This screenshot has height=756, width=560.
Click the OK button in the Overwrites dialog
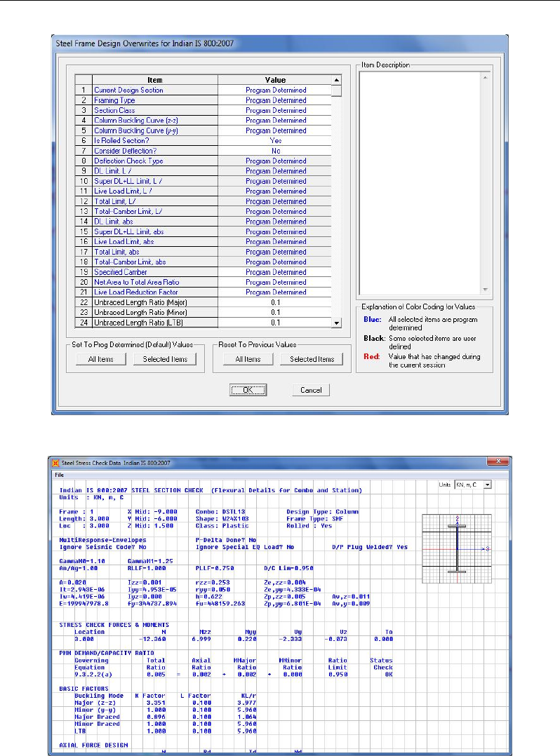coord(248,390)
